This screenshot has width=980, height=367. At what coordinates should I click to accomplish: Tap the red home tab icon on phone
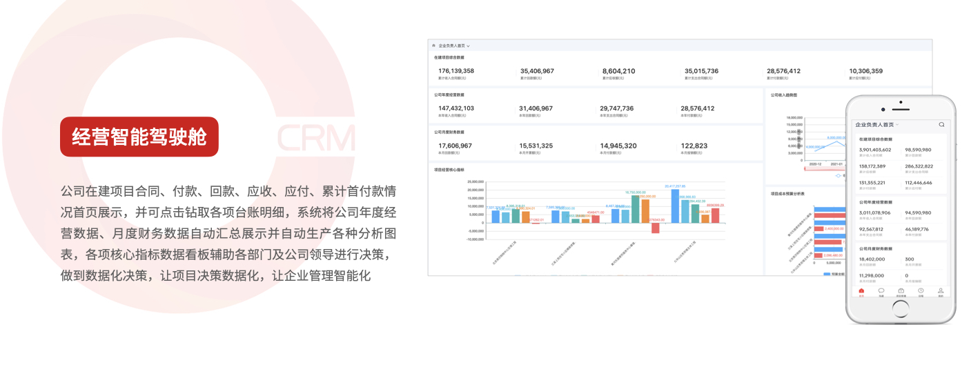point(861,290)
